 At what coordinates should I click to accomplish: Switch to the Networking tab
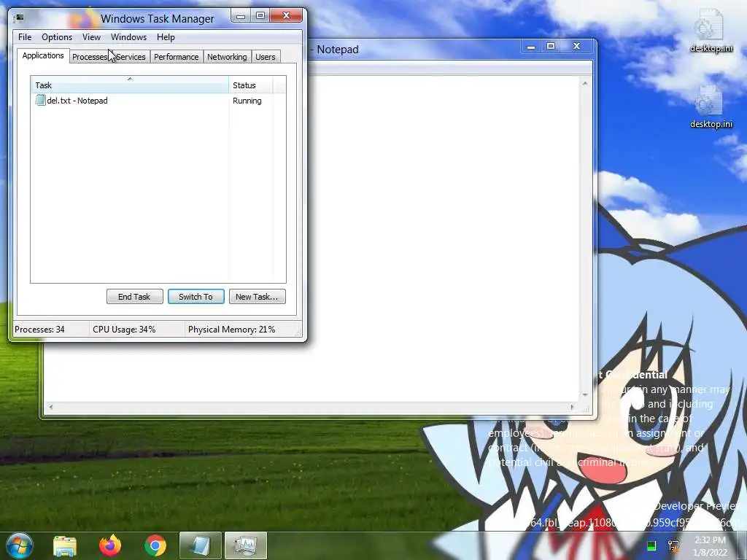[228, 57]
